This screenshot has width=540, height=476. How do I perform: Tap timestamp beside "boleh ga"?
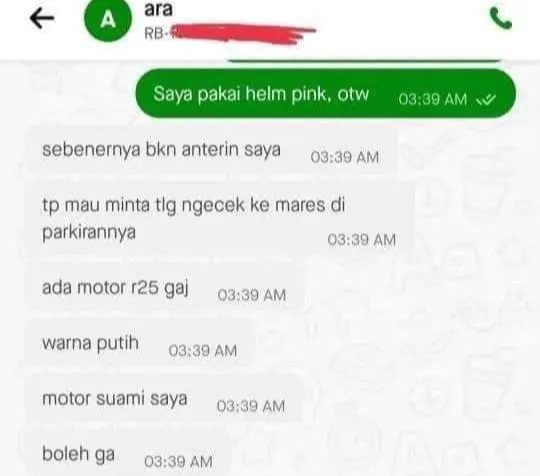[x=178, y=462]
